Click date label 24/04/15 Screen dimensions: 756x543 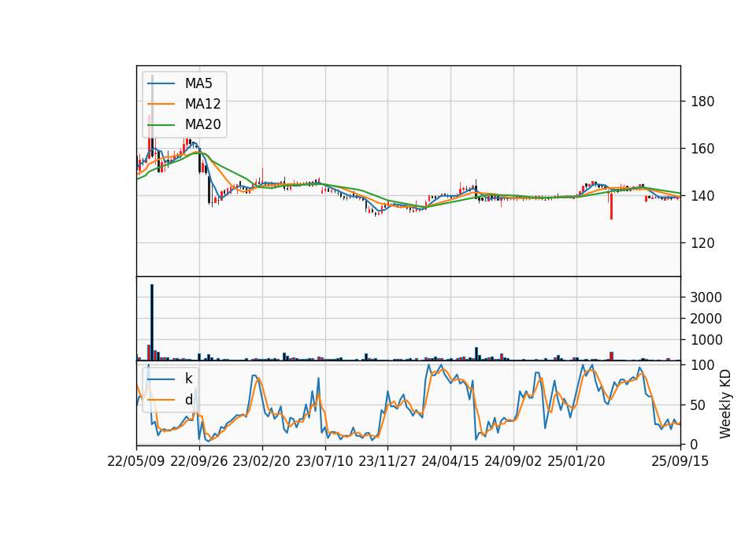(450, 461)
